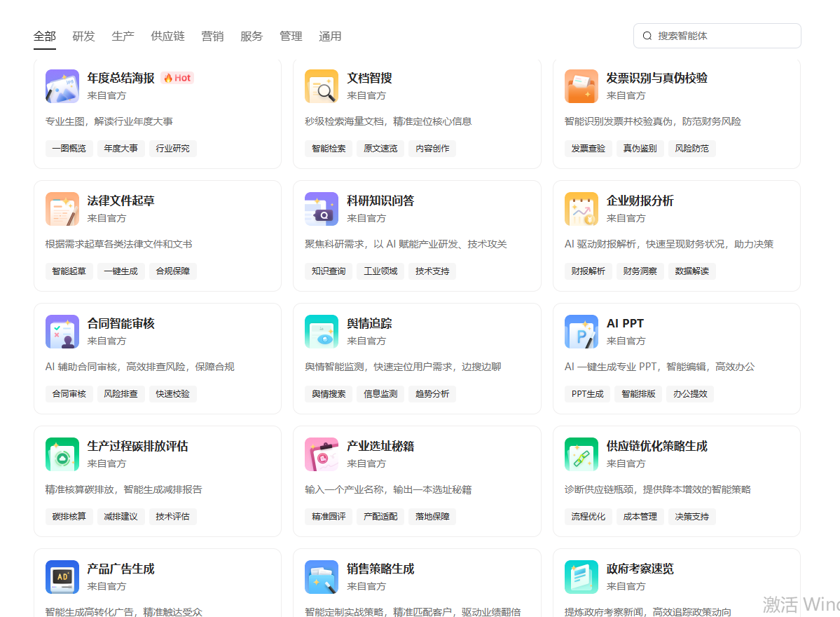The width and height of the screenshot is (840, 617).
Task: Select the 管理 tab
Action: (x=291, y=36)
